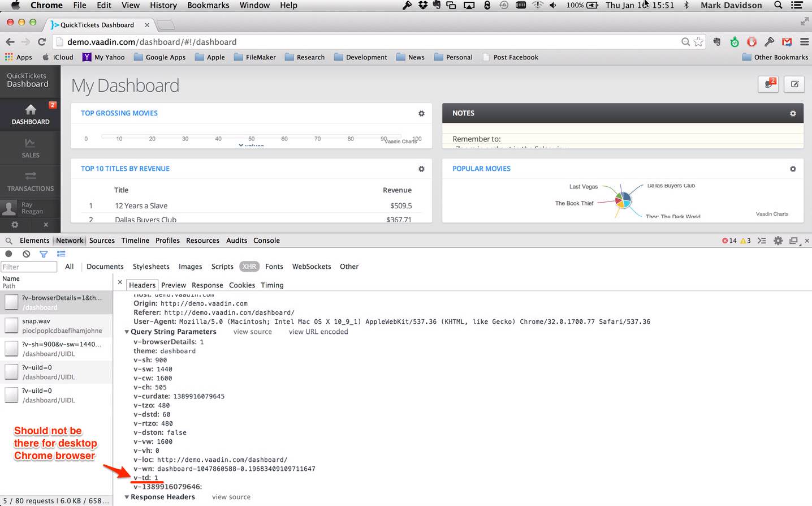
Task: Toggle large request rows view
Action: (61, 254)
